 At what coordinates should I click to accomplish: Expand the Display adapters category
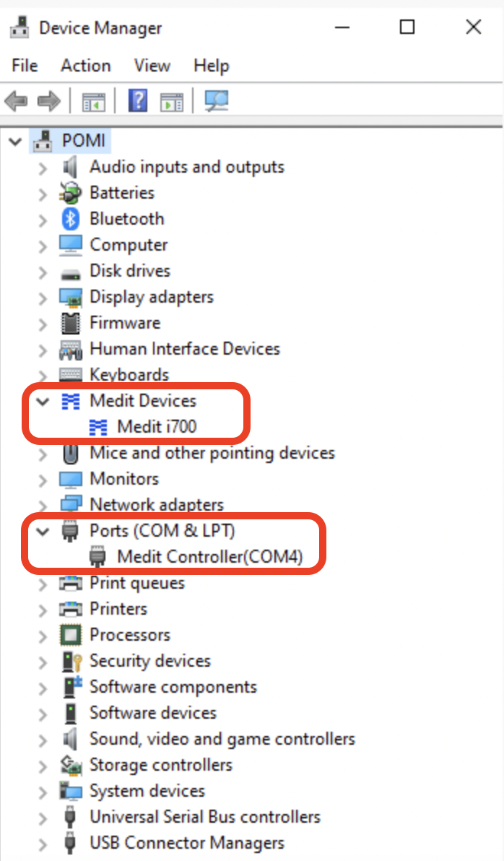click(x=43, y=298)
